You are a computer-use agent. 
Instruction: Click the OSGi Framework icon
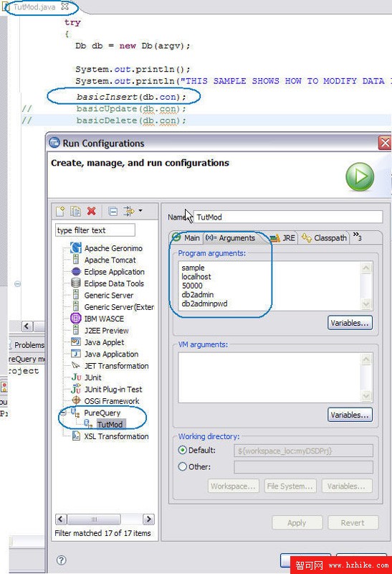76,400
